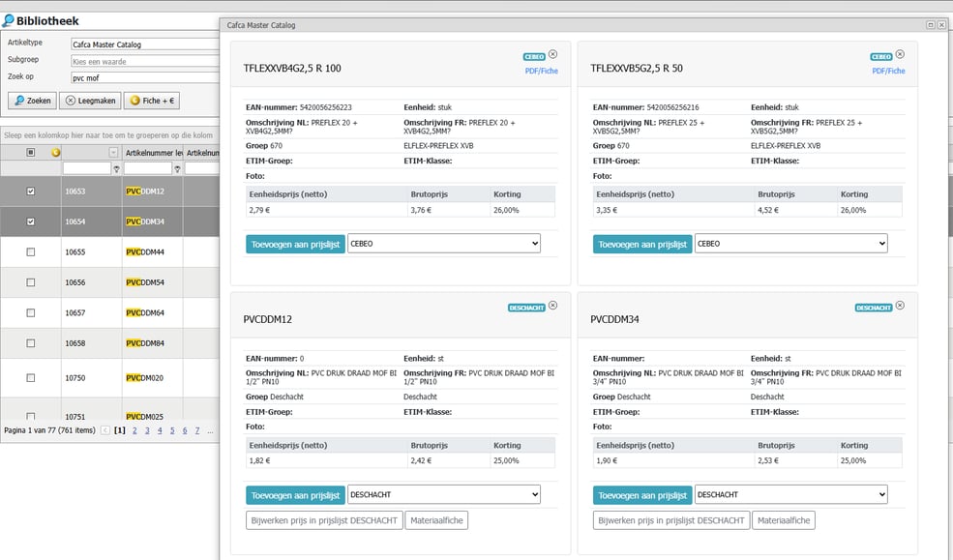Viewport: 953px width, 560px height.
Task: Check row 10657 checkbox
Action: 30,312
